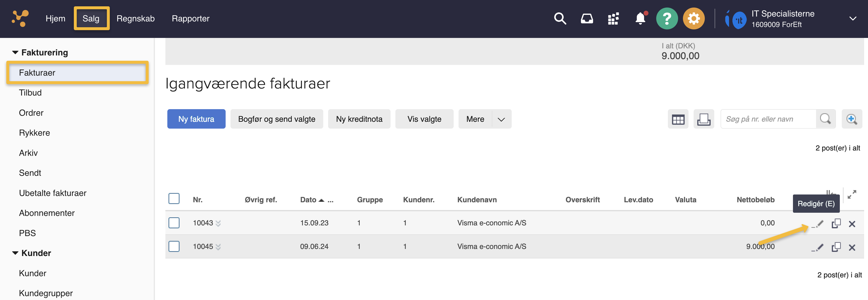The width and height of the screenshot is (868, 300).
Task: Open the notifications bell
Action: tap(640, 18)
